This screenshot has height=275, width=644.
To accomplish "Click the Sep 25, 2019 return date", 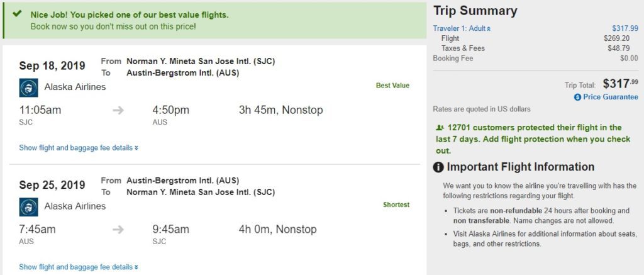I will click(x=52, y=185).
